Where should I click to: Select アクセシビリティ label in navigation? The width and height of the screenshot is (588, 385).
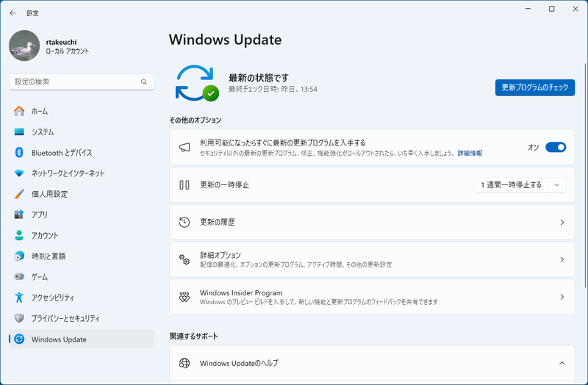coord(52,298)
